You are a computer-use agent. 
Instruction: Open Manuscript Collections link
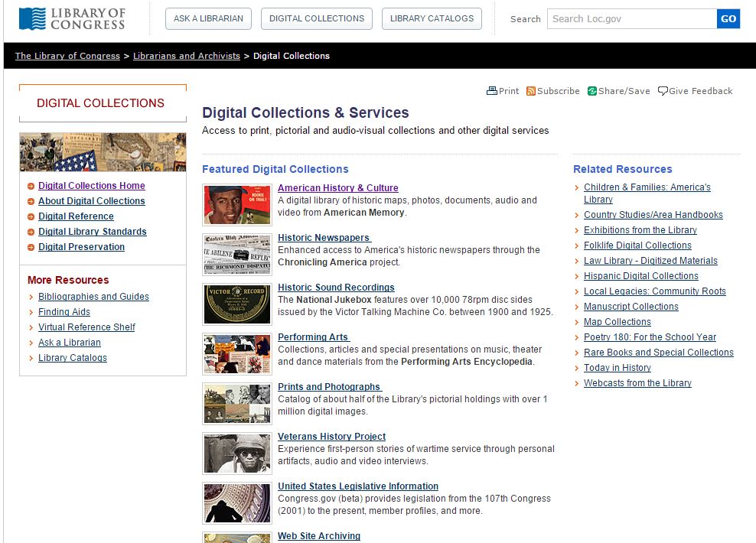[631, 307]
